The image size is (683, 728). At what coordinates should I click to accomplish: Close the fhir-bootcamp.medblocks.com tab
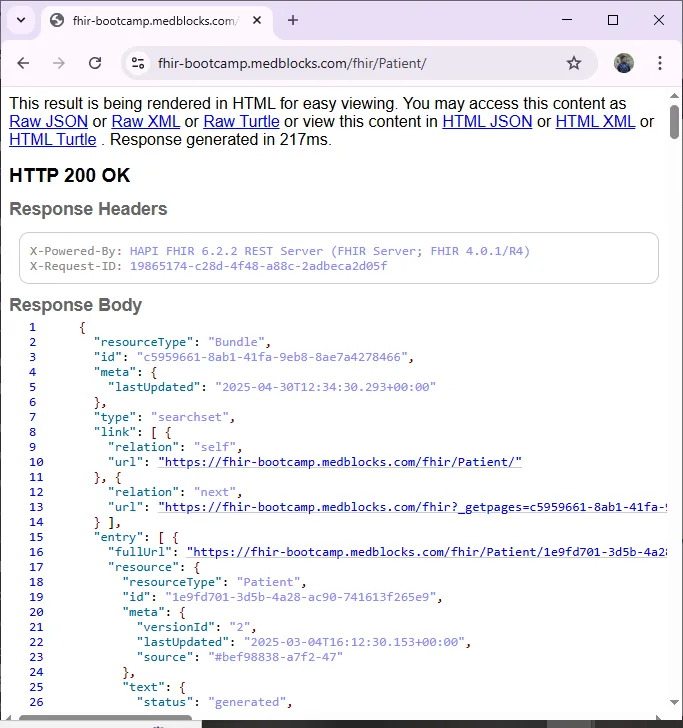click(x=260, y=20)
